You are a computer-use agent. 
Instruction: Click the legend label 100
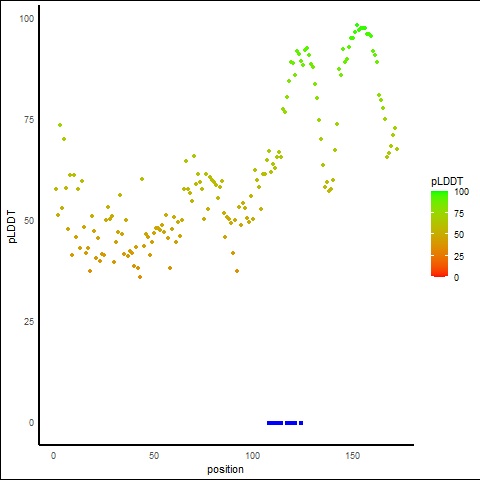(461, 192)
